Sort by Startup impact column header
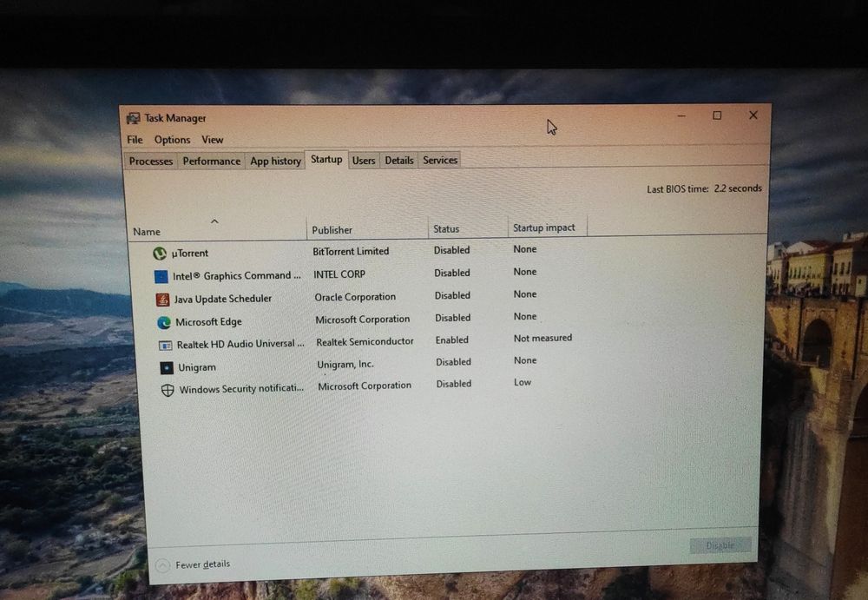 [547, 227]
